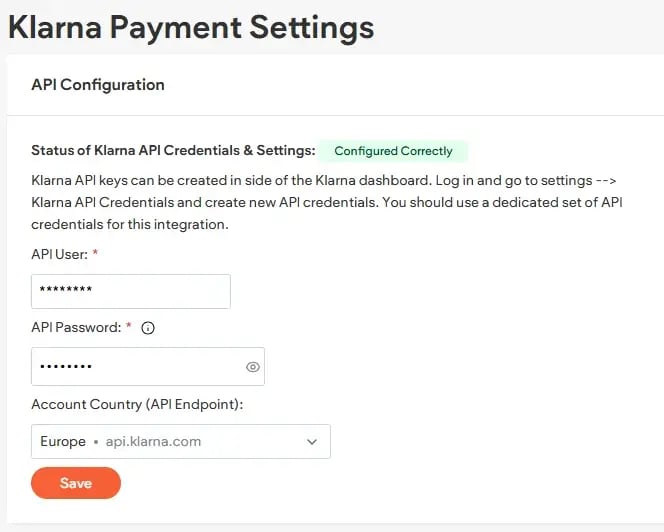Image resolution: width=664 pixels, height=532 pixels.
Task: Click the API User label
Action: [58, 254]
